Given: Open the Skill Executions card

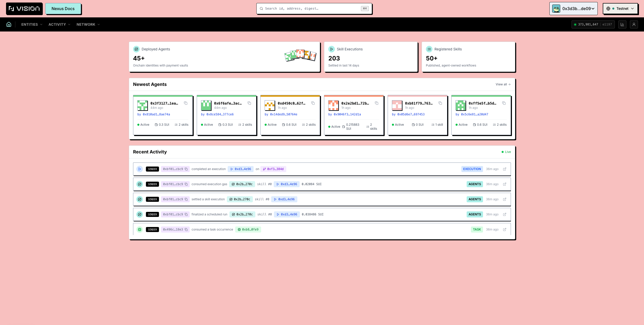Looking at the screenshot, I should tap(371, 57).
